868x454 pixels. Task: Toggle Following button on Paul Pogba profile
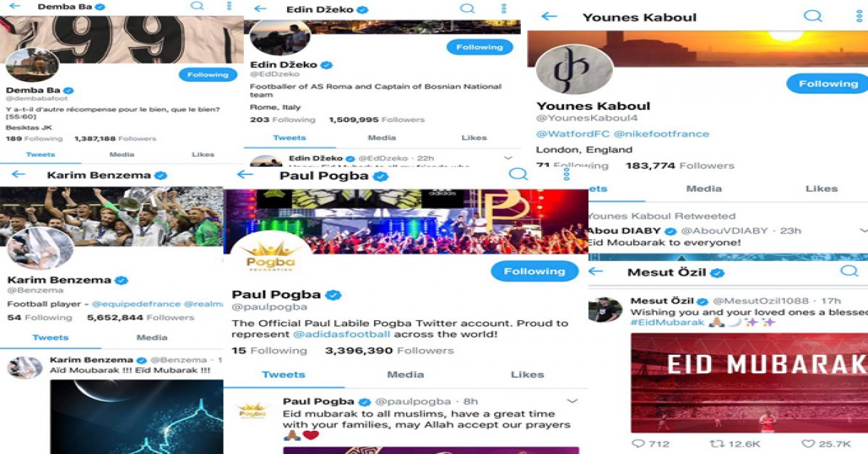click(x=535, y=271)
